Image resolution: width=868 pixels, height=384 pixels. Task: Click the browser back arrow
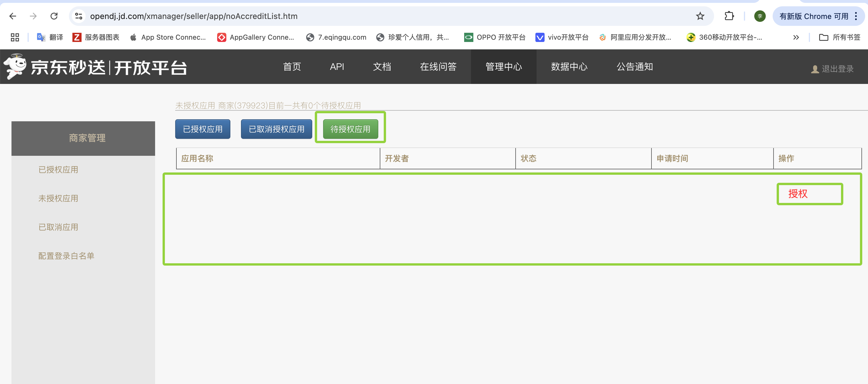13,16
